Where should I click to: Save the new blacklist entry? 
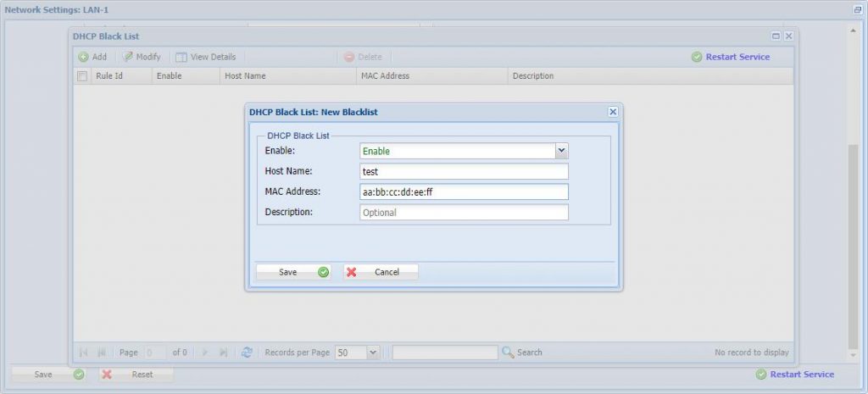[293, 272]
